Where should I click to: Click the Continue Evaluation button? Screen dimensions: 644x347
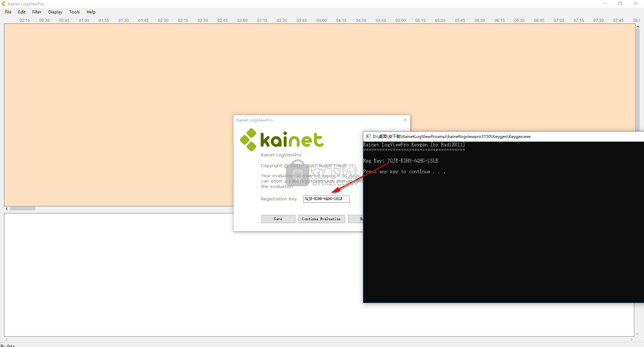click(321, 219)
